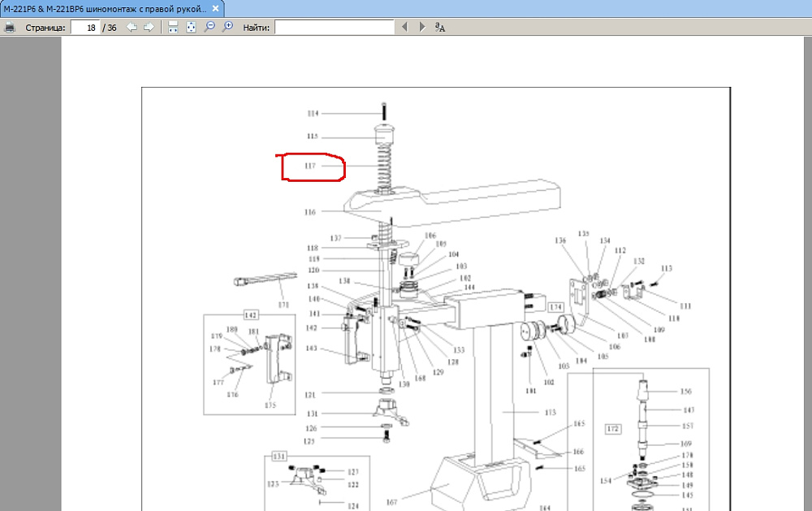This screenshot has width=812, height=511.
Task: Select the fit-width view icon
Action: click(173, 27)
